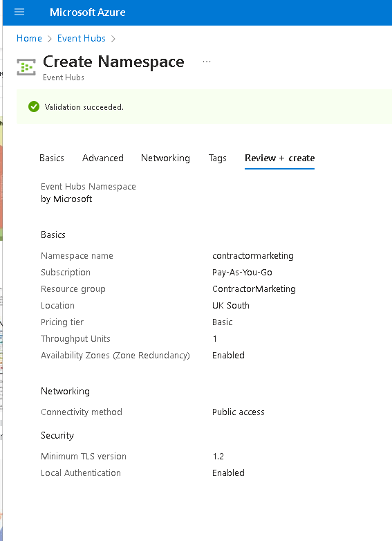Image resolution: width=392 pixels, height=541 pixels.
Task: Open the Networking tab
Action: pos(165,158)
